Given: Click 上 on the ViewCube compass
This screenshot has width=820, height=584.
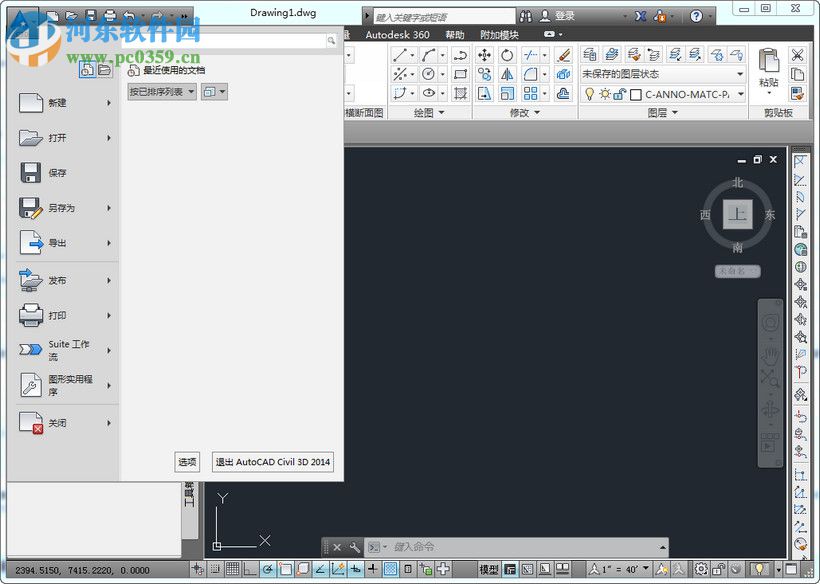Looking at the screenshot, I should tap(737, 213).
